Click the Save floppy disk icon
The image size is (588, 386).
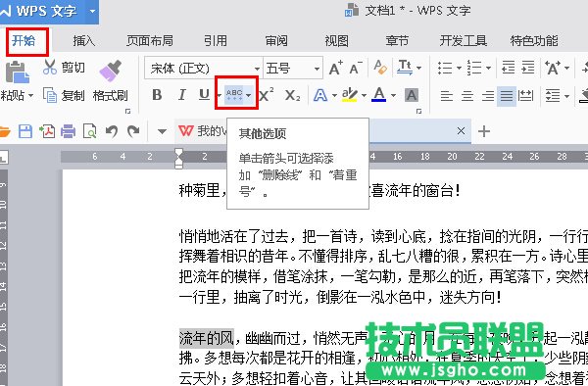pos(25,131)
